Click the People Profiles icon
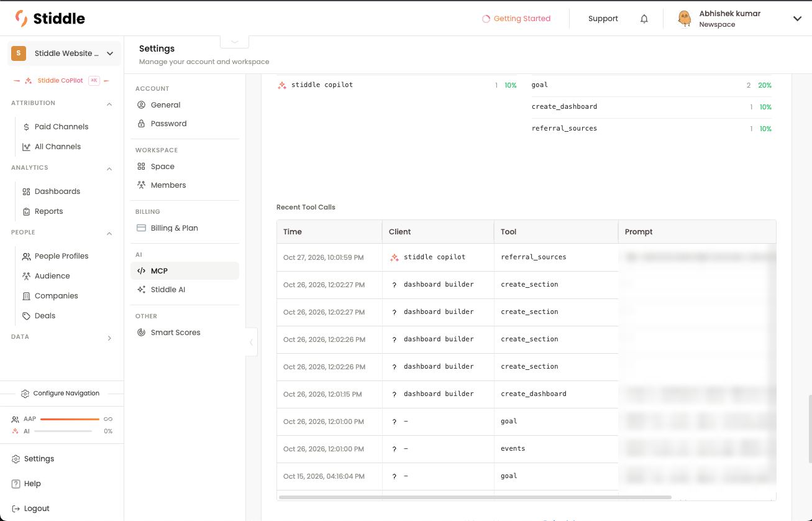812x521 pixels. pyautogui.click(x=26, y=256)
